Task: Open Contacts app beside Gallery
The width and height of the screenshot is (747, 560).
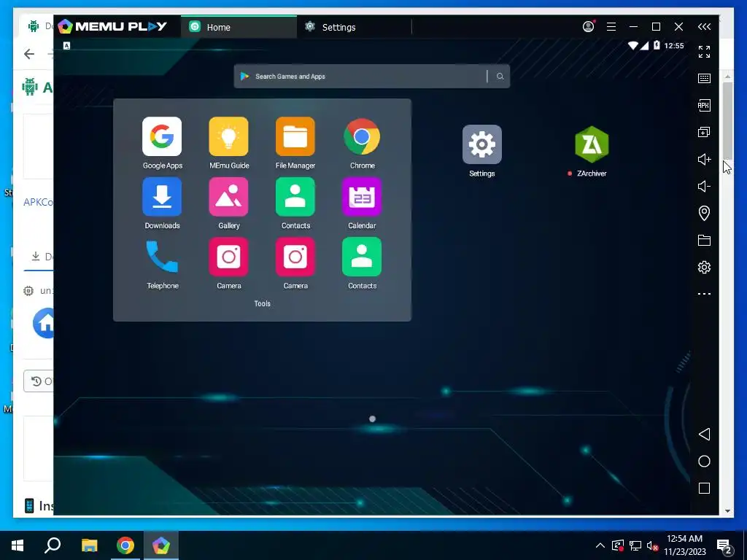Action: [295, 197]
